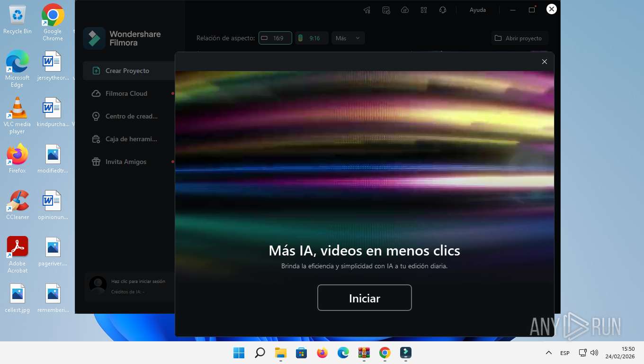Open WinRAR from the taskbar
644x364 pixels.
click(x=364, y=353)
